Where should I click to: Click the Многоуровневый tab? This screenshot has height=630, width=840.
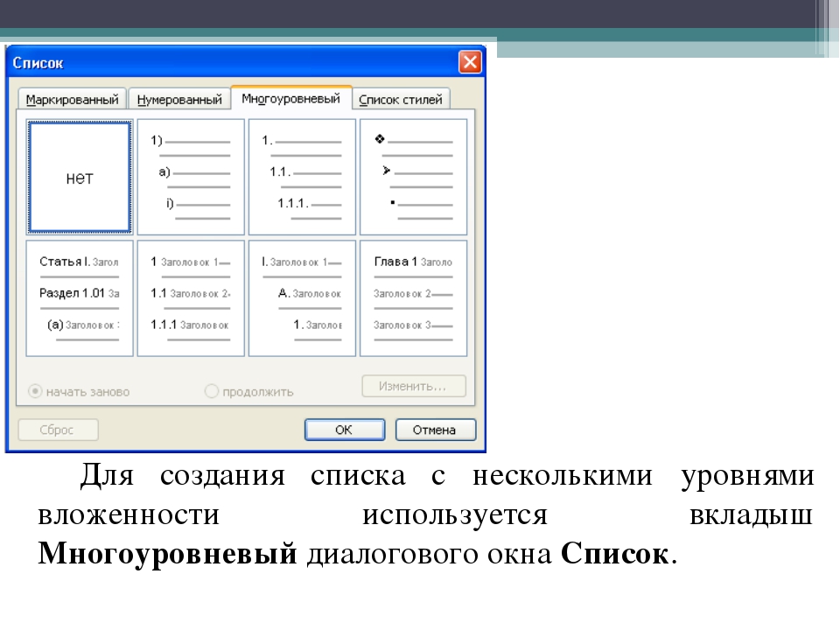pos(290,99)
